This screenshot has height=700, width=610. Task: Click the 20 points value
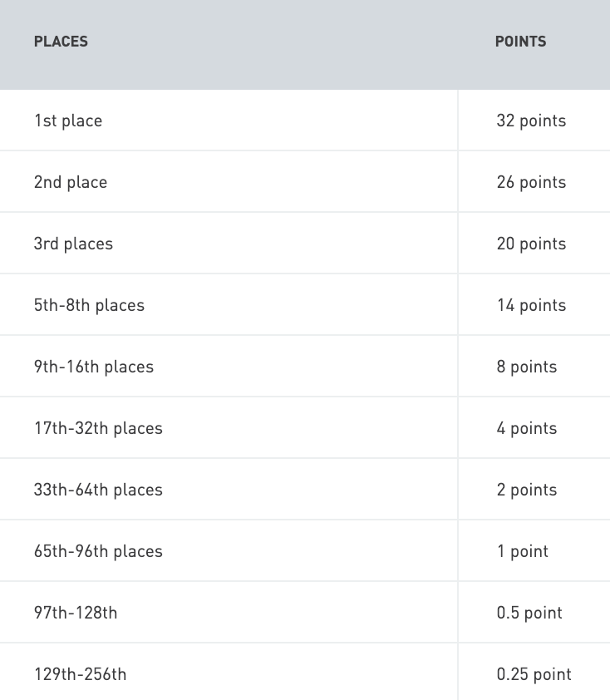(x=531, y=244)
